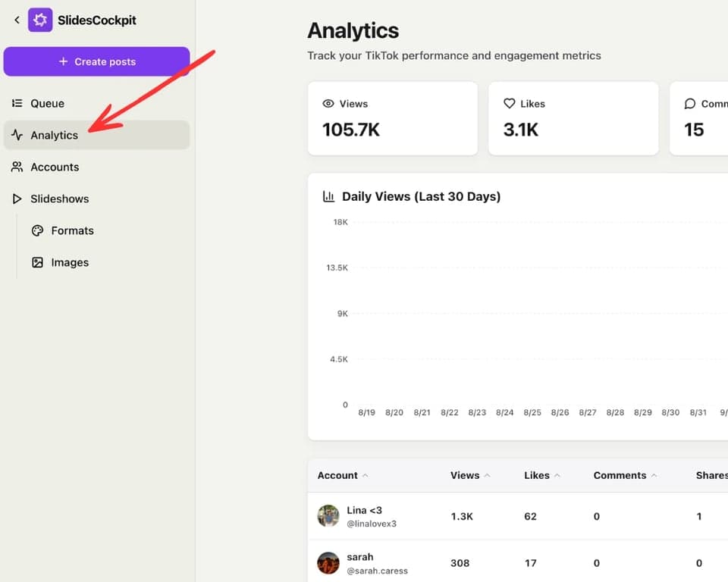Select Analytics in the sidebar

click(96, 135)
